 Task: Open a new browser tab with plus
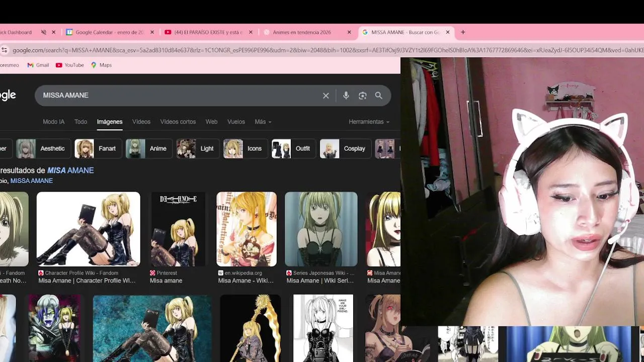[463, 32]
